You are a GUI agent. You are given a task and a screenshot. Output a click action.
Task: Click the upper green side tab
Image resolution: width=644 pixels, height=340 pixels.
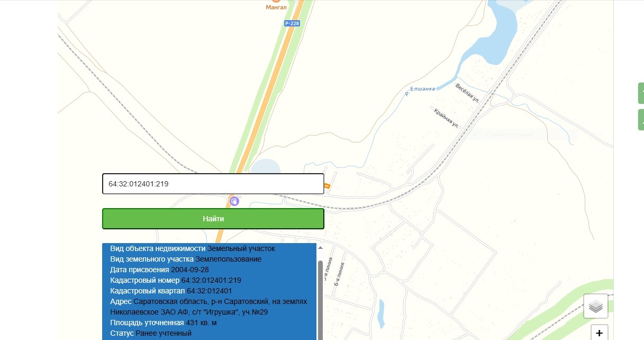[x=641, y=93]
